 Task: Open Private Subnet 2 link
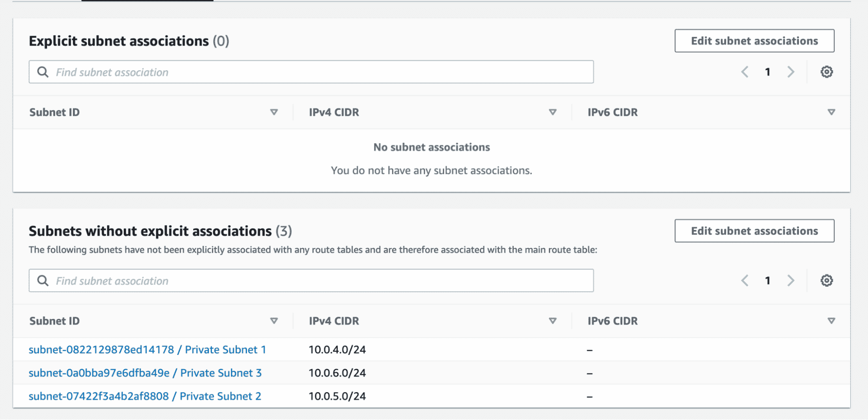[145, 396]
